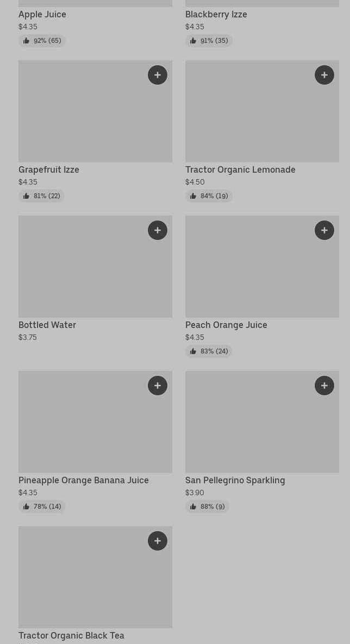This screenshot has height=644, width=350.
Task: Click the Grapefruit Izze 81% rating badge
Action: 41,196
